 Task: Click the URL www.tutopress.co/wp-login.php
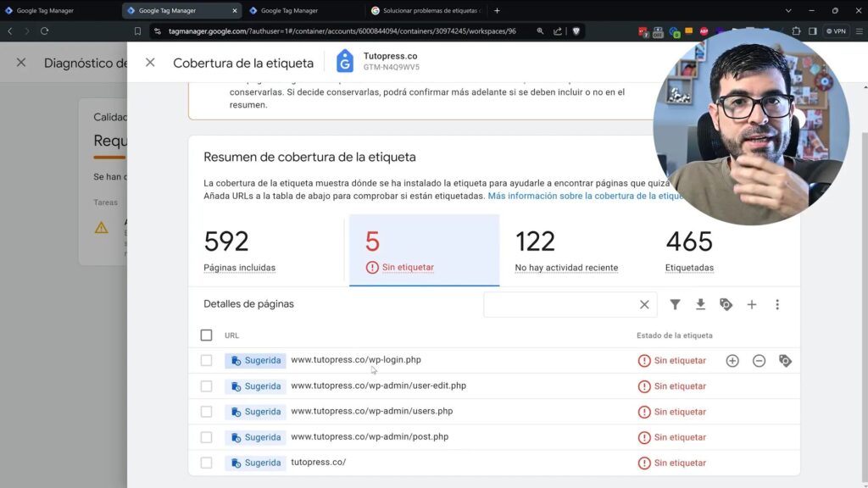pyautogui.click(x=356, y=359)
